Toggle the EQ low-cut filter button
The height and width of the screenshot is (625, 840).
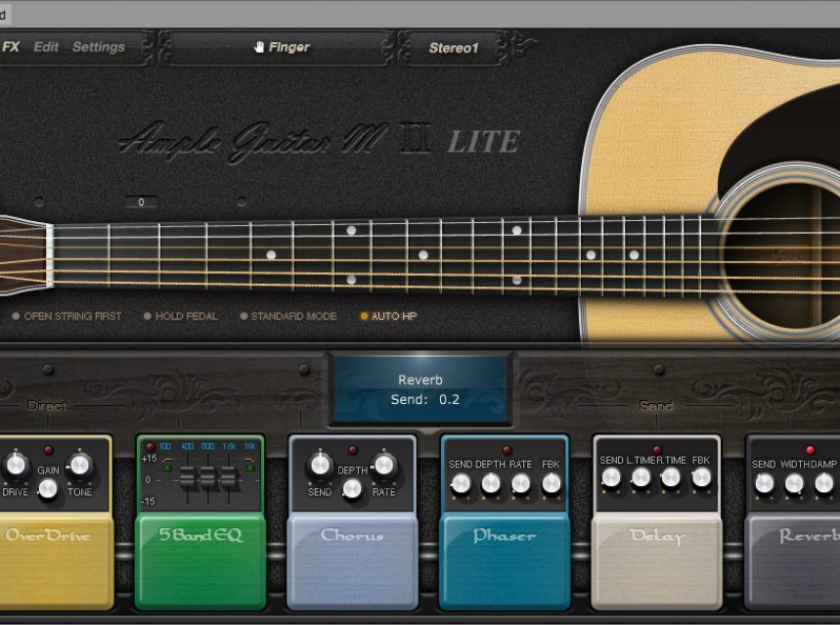click(167, 466)
